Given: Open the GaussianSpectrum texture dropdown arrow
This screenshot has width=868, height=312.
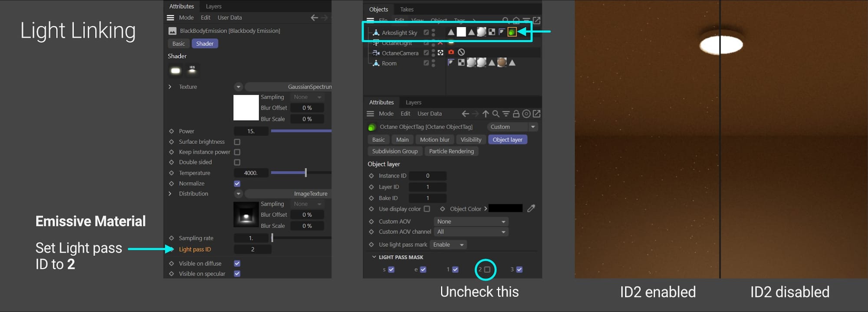Looking at the screenshot, I should tap(238, 87).
